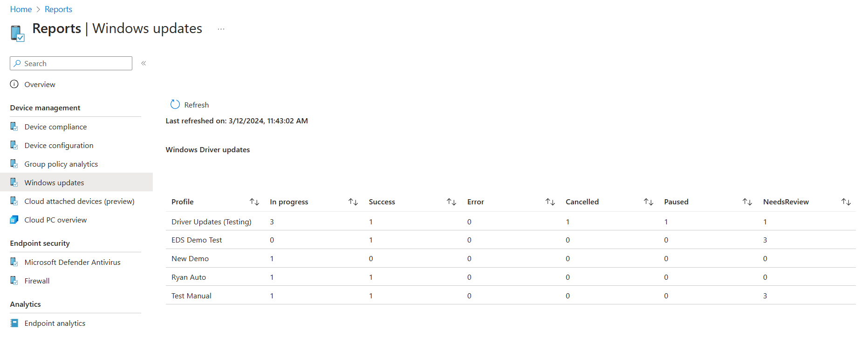Click the Group policy analytics icon

tap(14, 163)
